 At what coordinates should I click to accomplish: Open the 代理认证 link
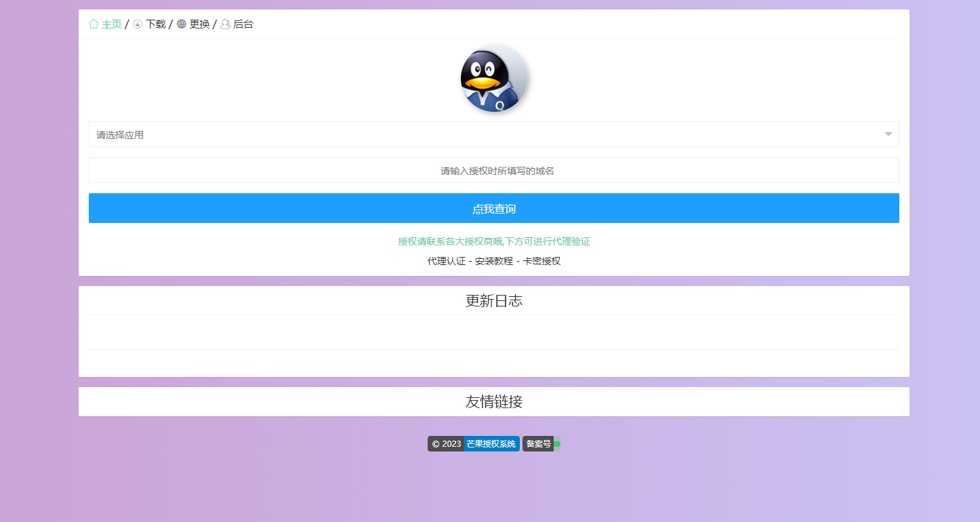[446, 261]
